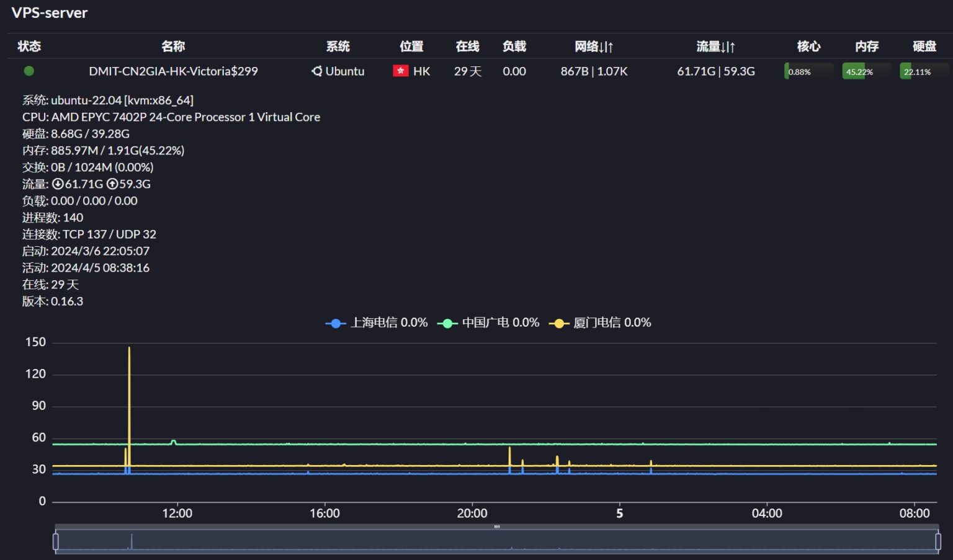Click the 网络 column header

coord(594,46)
